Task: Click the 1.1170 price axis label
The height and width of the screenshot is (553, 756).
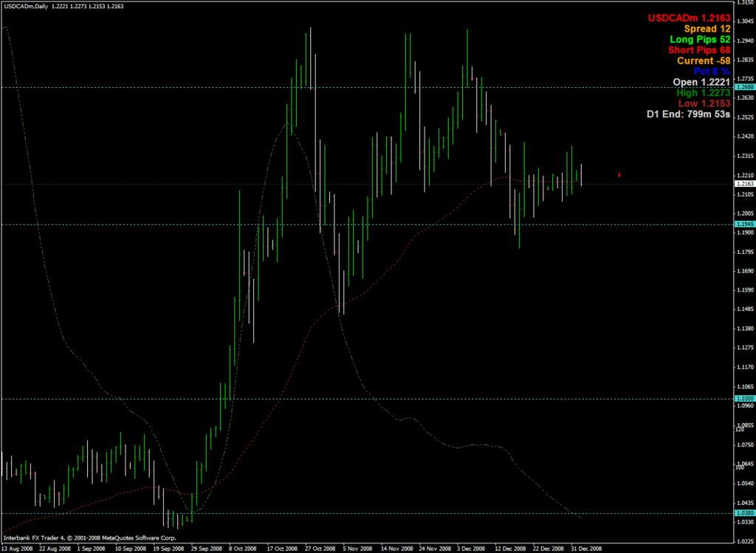Action: (745, 367)
